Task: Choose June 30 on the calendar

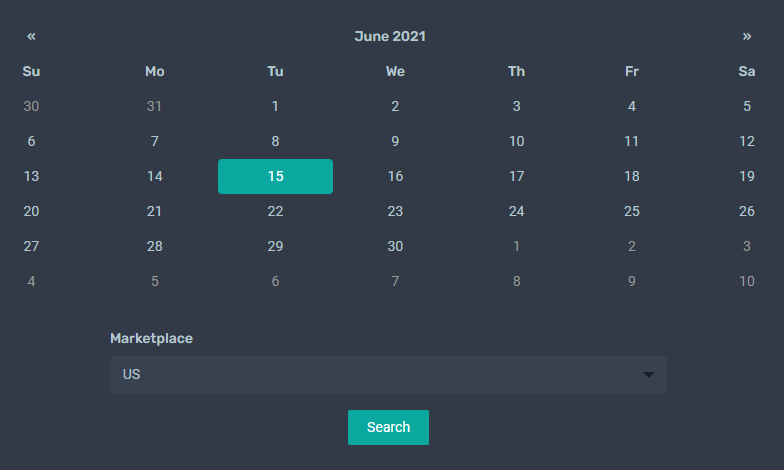Action: [x=395, y=246]
